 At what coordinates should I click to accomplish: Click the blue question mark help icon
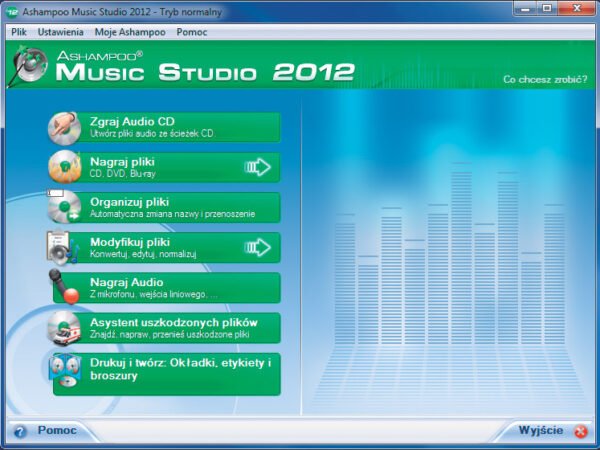coord(19,432)
